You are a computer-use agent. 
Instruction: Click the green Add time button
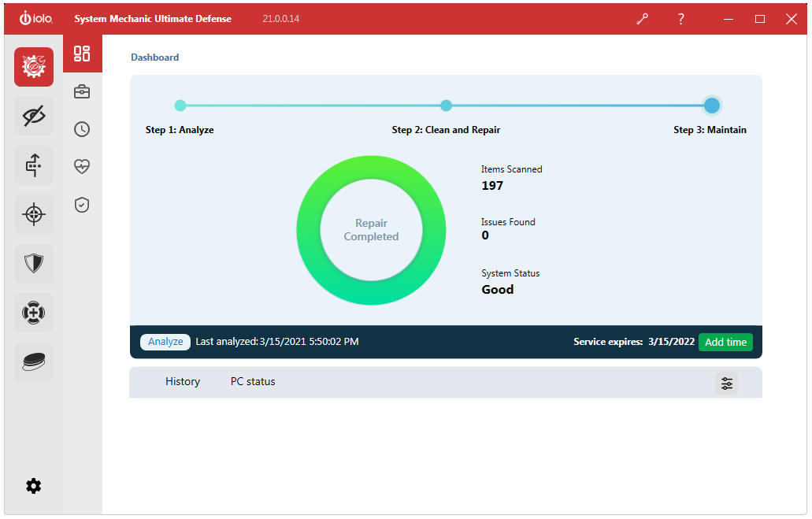[x=725, y=343]
